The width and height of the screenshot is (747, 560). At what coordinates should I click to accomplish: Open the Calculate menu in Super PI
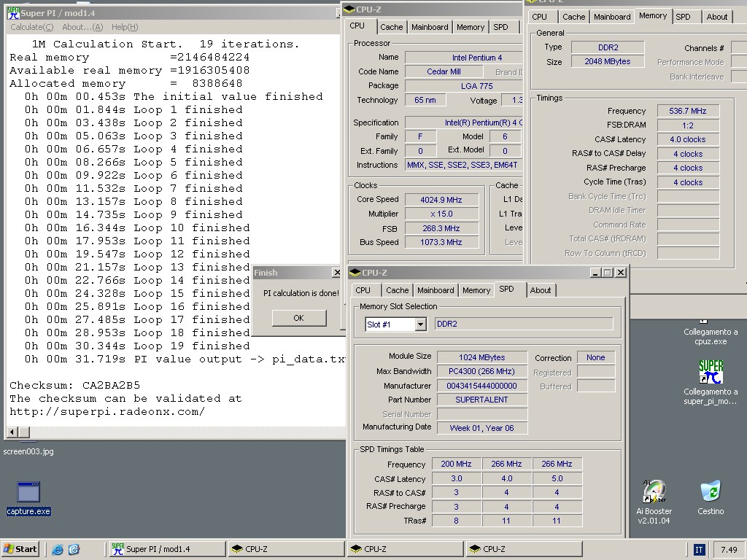[x=31, y=27]
